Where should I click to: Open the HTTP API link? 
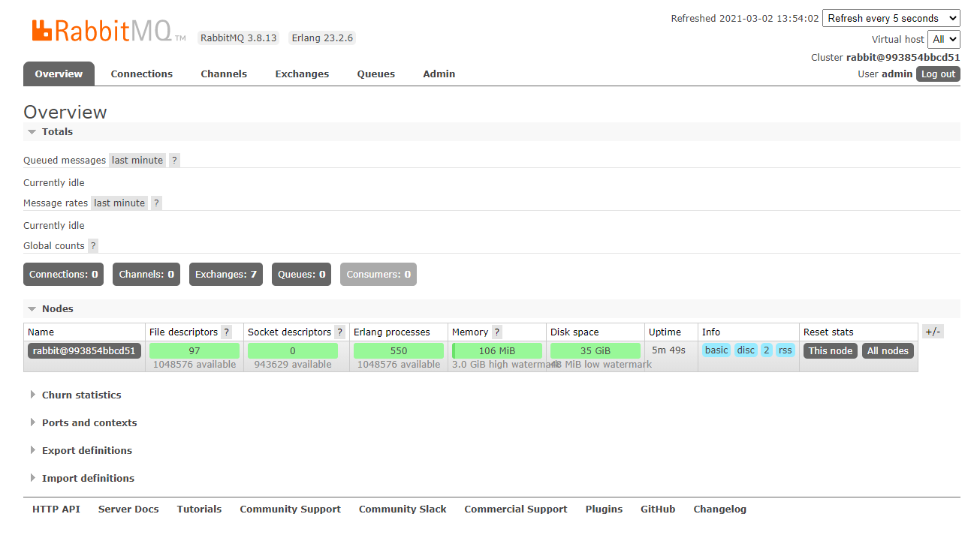[x=56, y=509]
